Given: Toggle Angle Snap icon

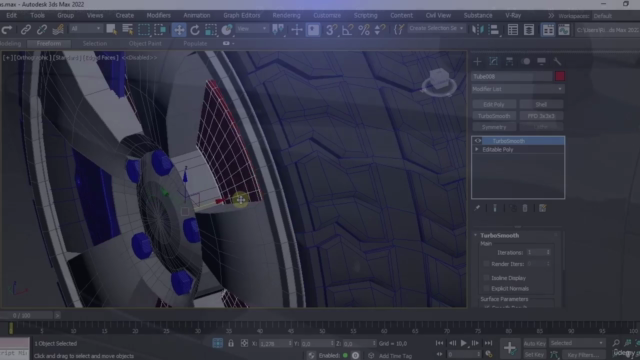Looking at the screenshot, I should click(347, 29).
